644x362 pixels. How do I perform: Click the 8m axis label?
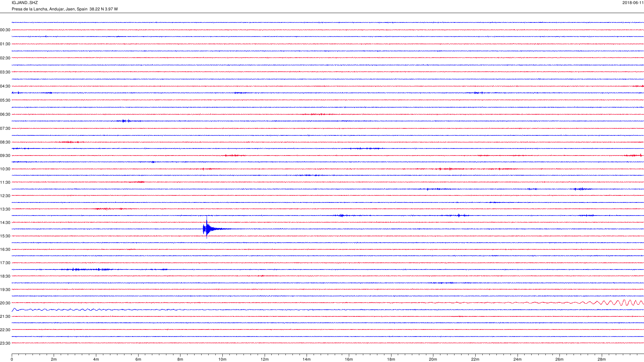click(x=180, y=359)
